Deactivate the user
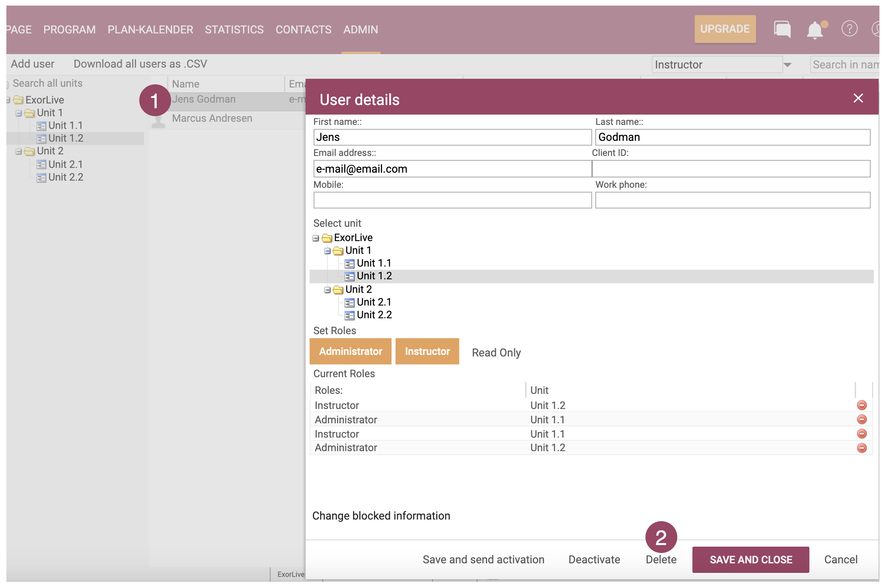 coord(594,559)
